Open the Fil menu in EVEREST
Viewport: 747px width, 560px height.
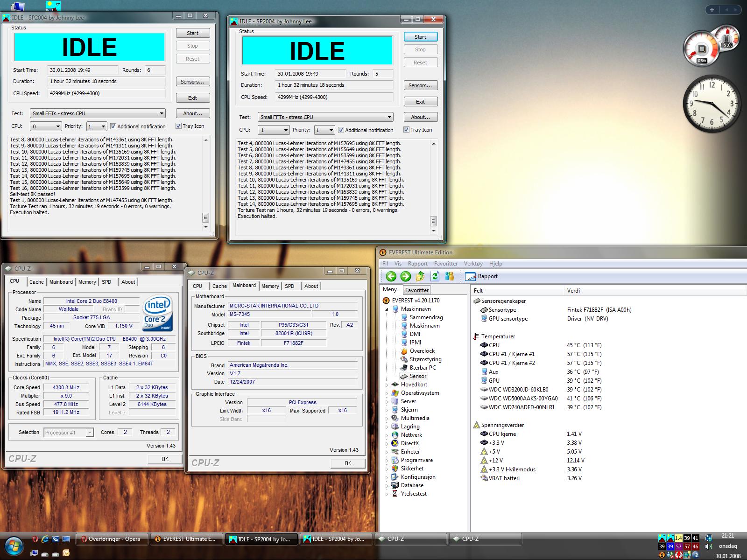[x=385, y=264]
